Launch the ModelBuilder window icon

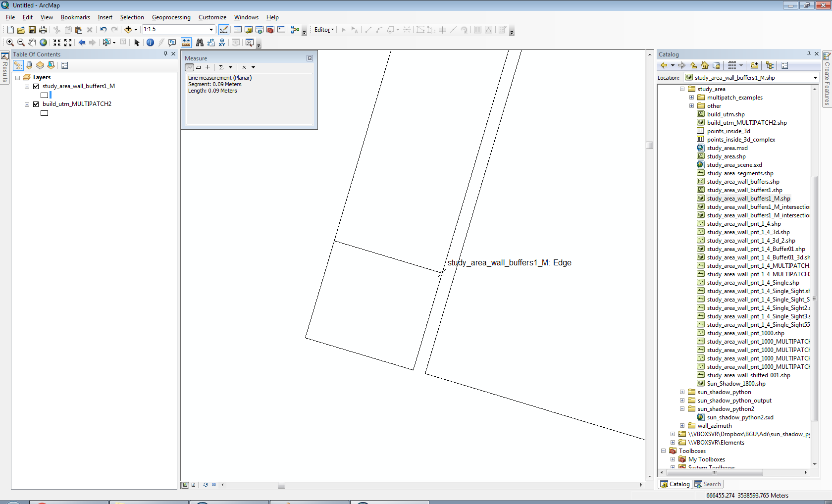295,30
